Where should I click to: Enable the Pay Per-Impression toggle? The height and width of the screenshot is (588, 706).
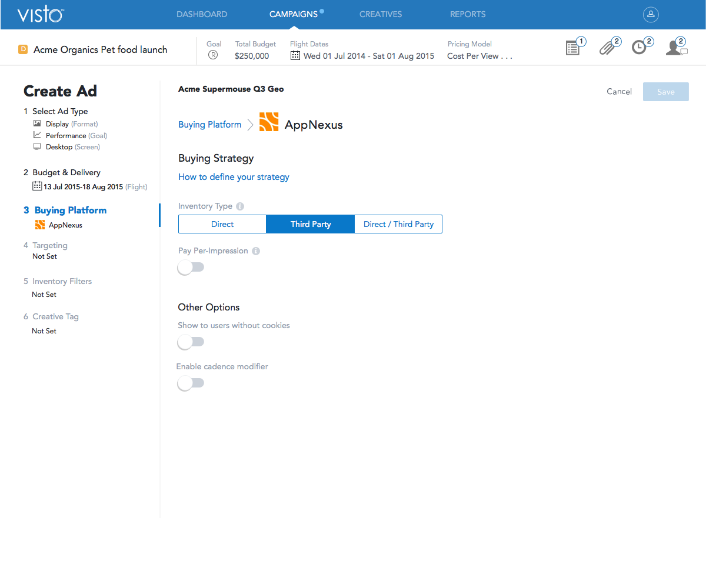[191, 268]
